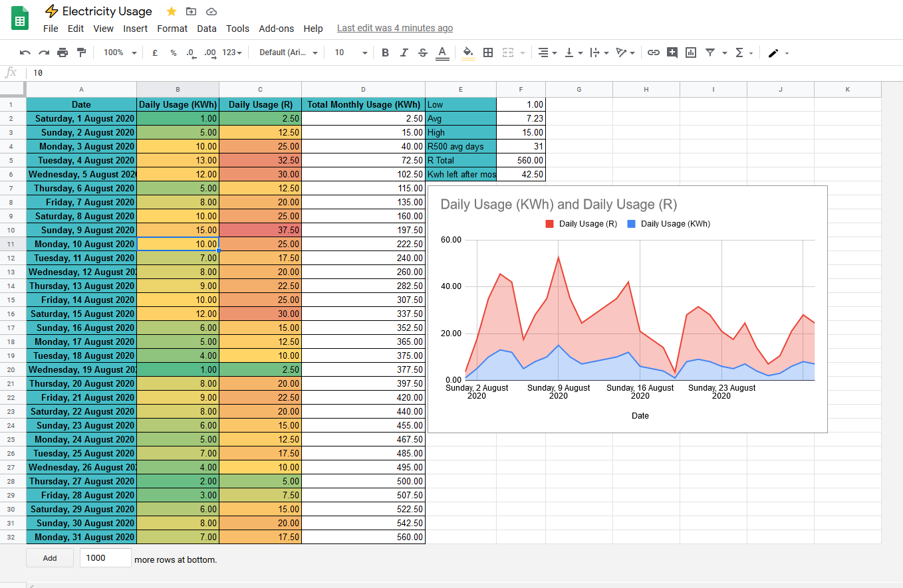Create a filter on the data
This screenshot has height=588, width=903.
coord(709,52)
